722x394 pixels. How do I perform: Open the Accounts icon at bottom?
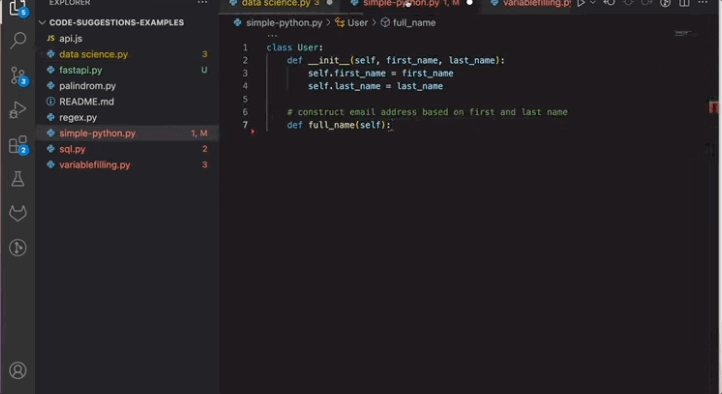(17, 370)
